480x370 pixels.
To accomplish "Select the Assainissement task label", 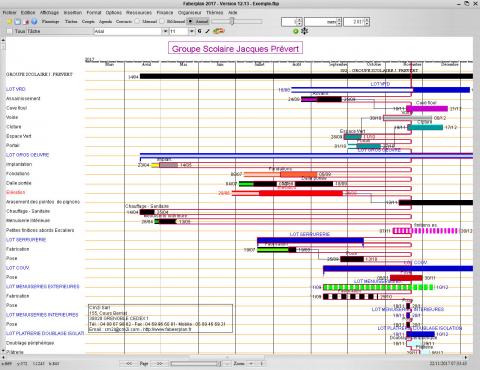I will (23, 98).
